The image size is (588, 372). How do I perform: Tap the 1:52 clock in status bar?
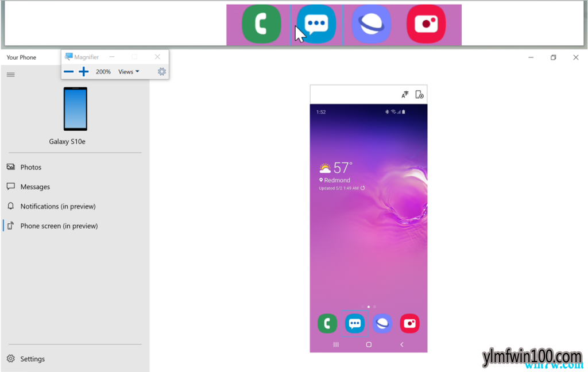pos(321,112)
